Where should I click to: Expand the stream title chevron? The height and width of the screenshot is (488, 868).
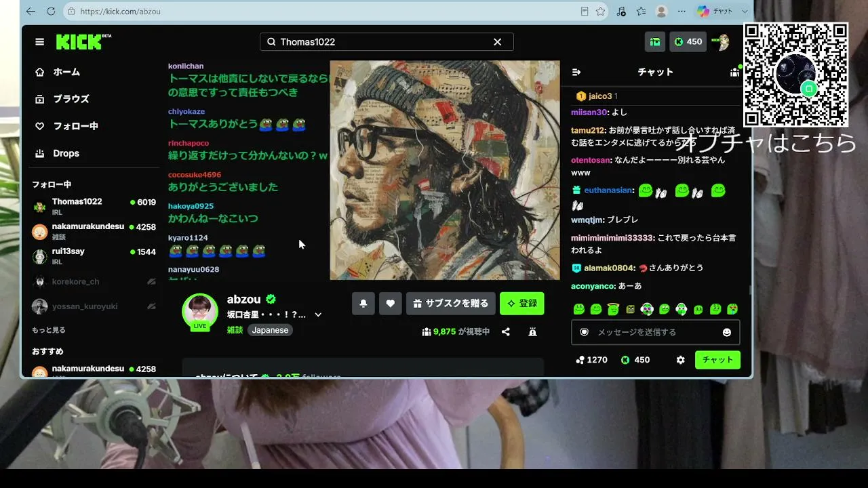point(318,315)
